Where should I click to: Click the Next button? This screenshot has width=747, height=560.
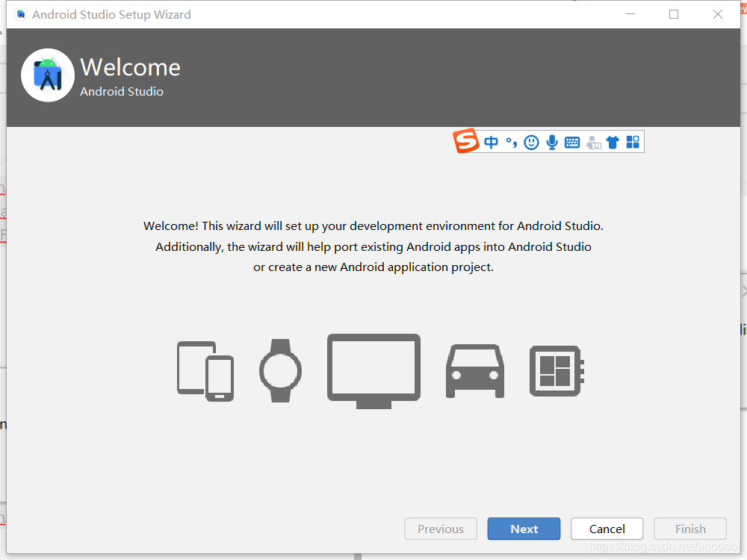[524, 529]
